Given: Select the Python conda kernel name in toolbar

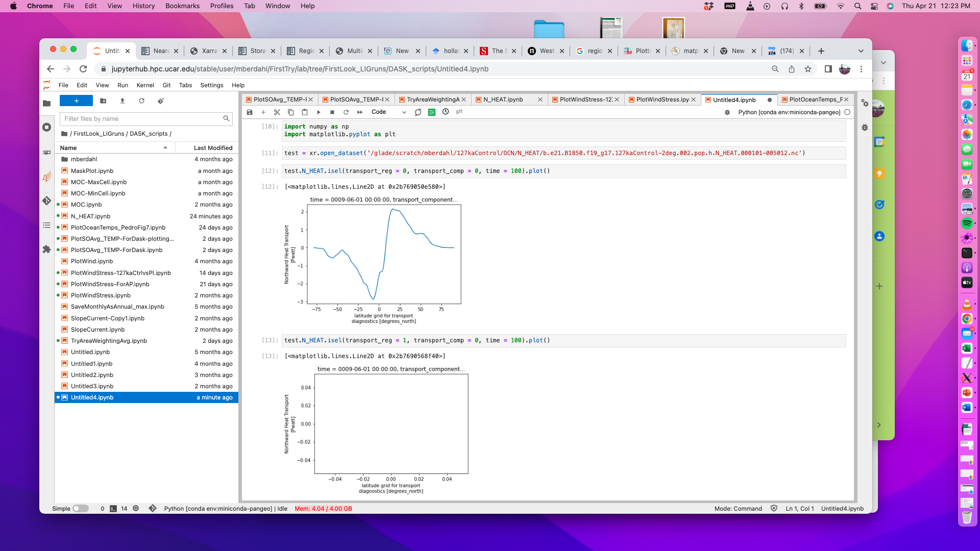Looking at the screenshot, I should (x=789, y=112).
